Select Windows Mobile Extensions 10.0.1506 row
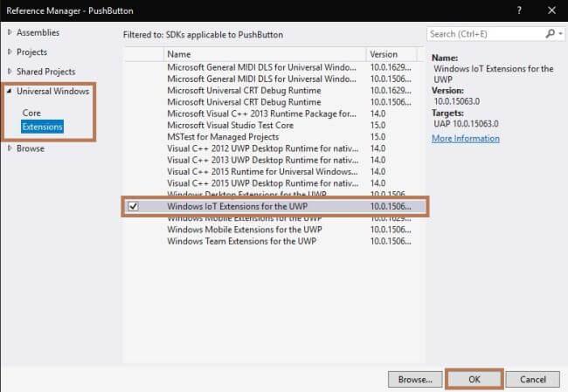 coord(274,230)
